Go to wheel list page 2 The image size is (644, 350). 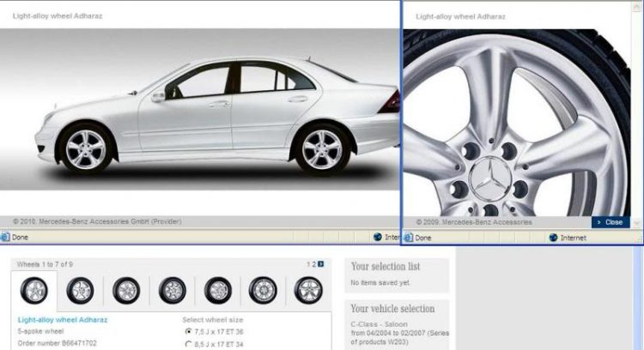pos(314,264)
